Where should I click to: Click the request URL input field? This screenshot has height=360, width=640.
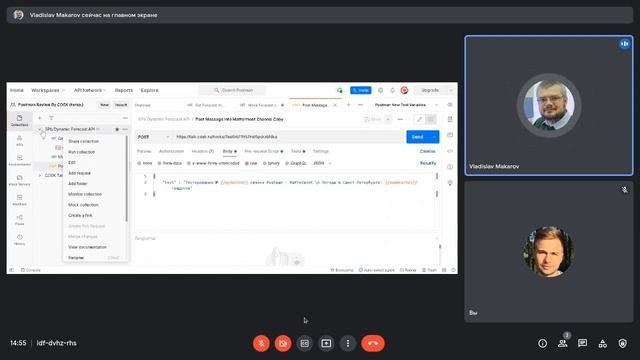pos(288,137)
